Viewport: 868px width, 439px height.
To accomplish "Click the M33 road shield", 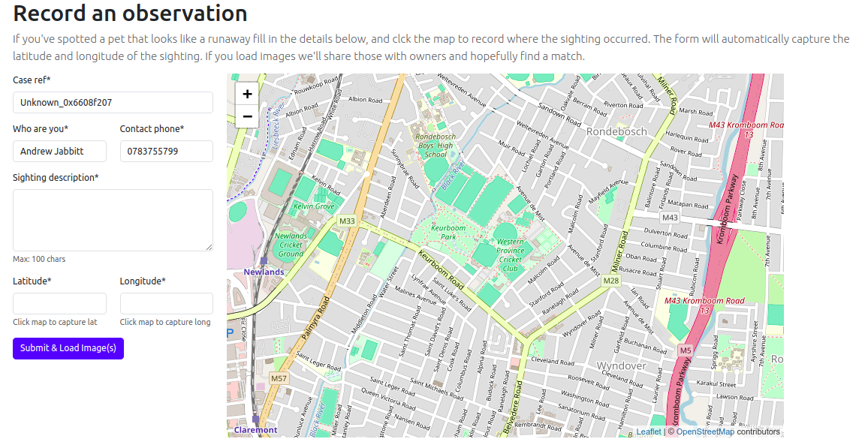I will coord(346,221).
